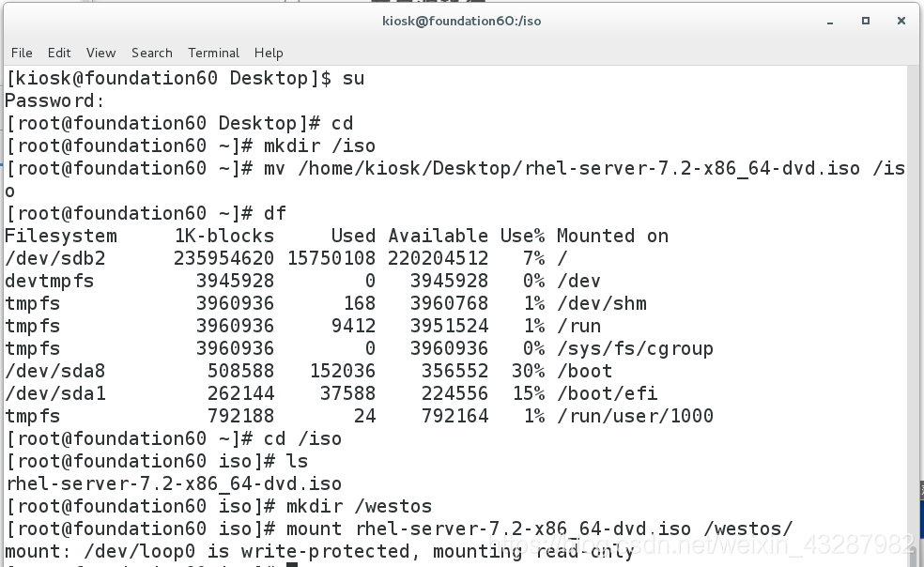This screenshot has height=567, width=924.
Task: Click the /dev/sdb2 filesystem entry
Action: (x=55, y=258)
